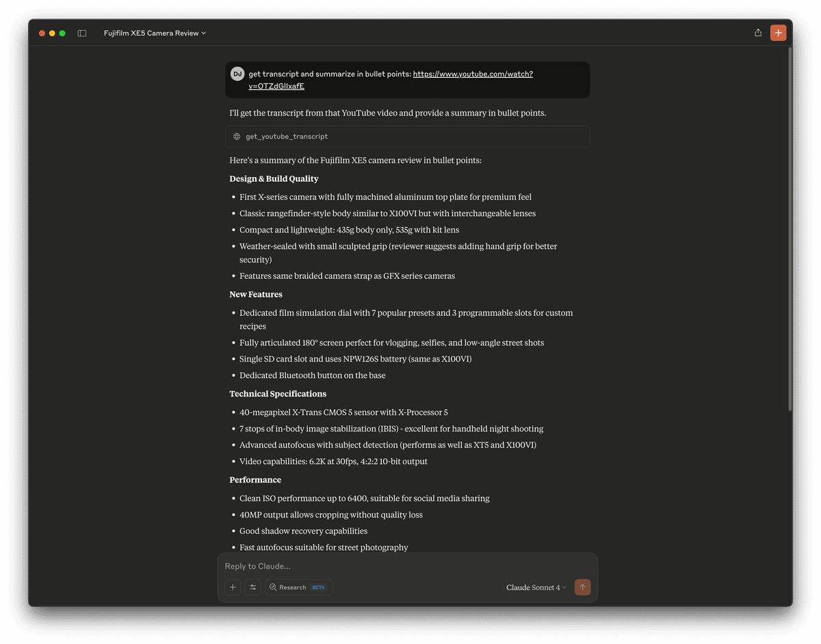
Task: Click the user message bubble text
Action: 391,80
